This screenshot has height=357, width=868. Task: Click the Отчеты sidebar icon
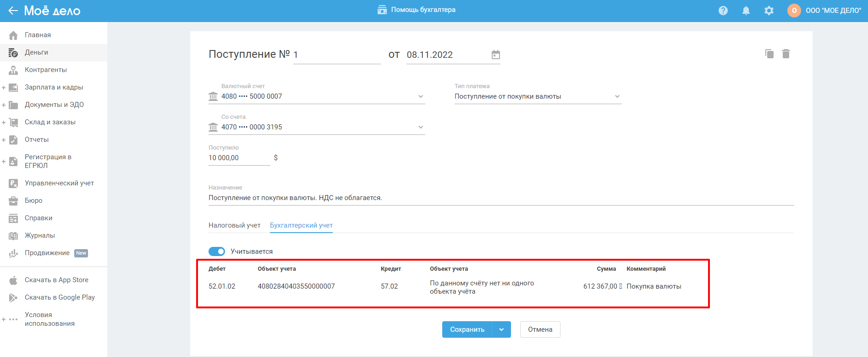13,140
